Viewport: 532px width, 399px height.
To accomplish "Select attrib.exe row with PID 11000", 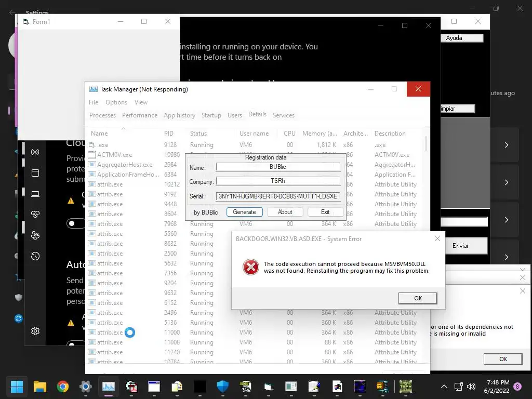I will [x=255, y=332].
